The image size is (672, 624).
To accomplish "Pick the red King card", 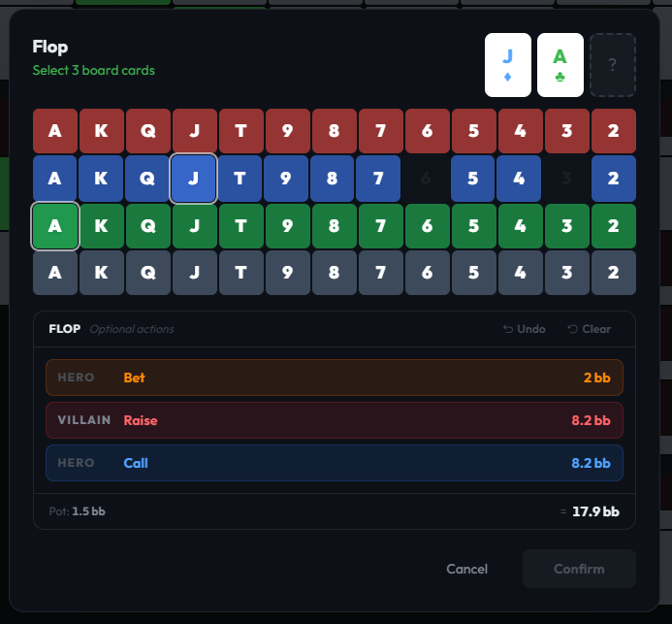I will pos(102,131).
